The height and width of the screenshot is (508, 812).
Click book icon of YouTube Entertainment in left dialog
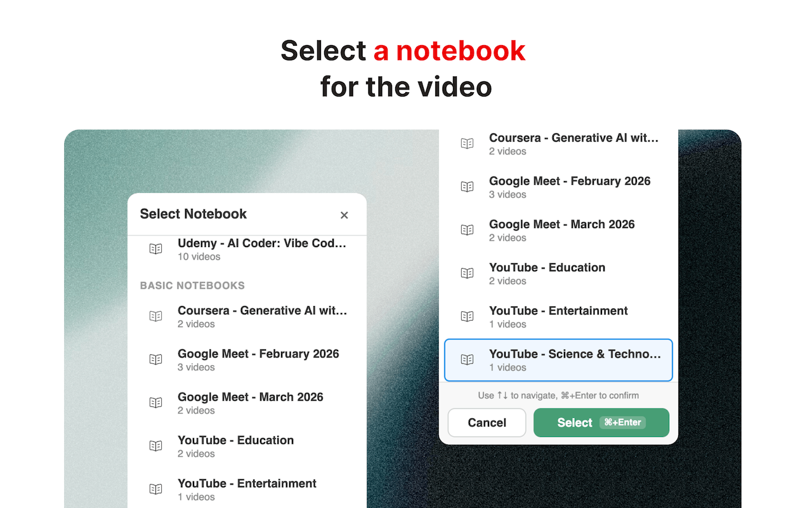155,489
